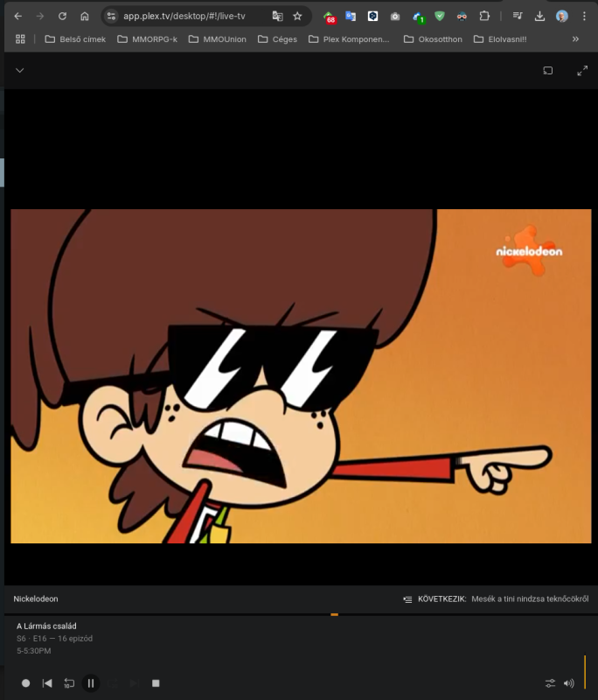Image resolution: width=598 pixels, height=700 pixels.
Task: Skip to the previous item
Action: (x=47, y=683)
